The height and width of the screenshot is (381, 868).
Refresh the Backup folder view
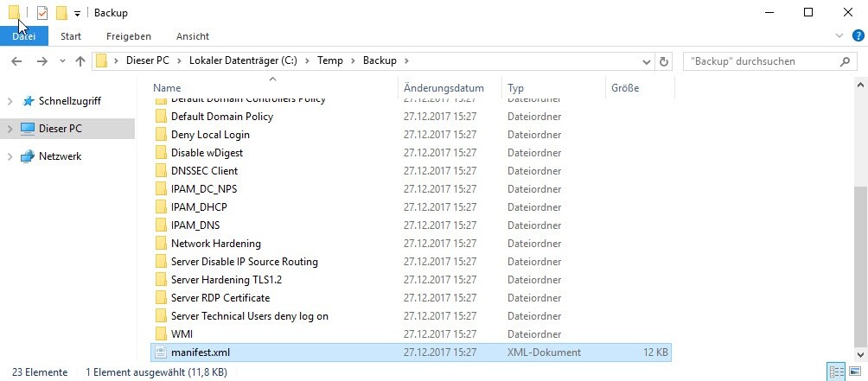click(x=664, y=61)
